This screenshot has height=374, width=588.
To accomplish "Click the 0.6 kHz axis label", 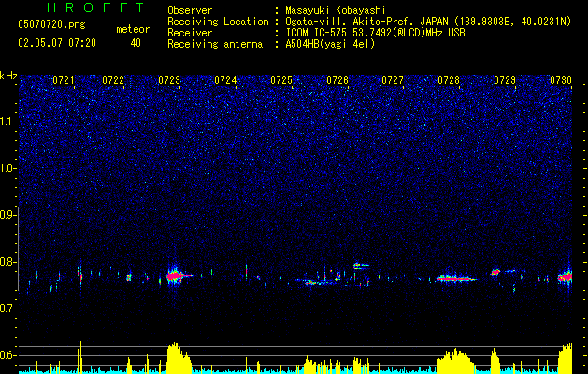I will [x=7, y=355].
